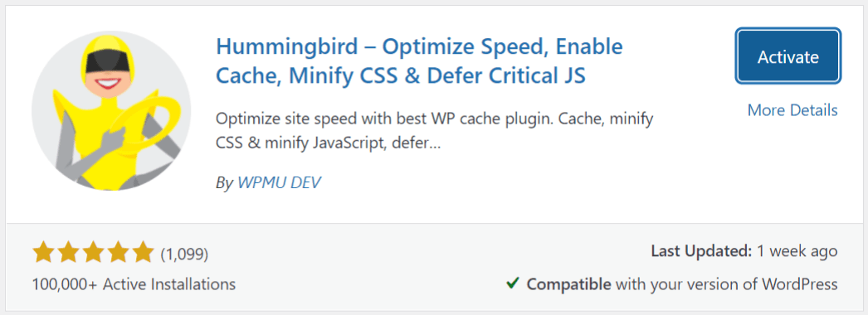Viewport: 868px width, 315px height.
Task: Click the 'By' author prefix text
Action: click(x=224, y=183)
